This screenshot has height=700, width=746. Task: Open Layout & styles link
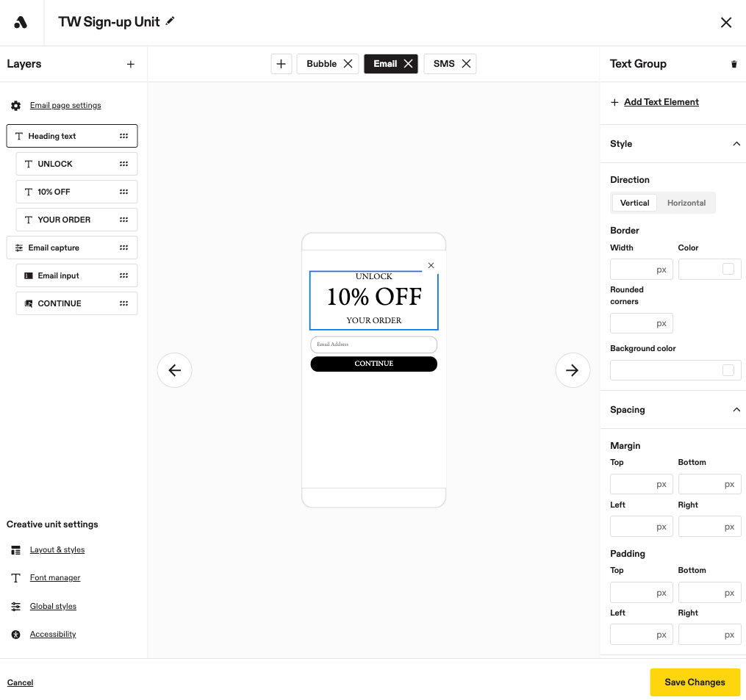tap(57, 549)
